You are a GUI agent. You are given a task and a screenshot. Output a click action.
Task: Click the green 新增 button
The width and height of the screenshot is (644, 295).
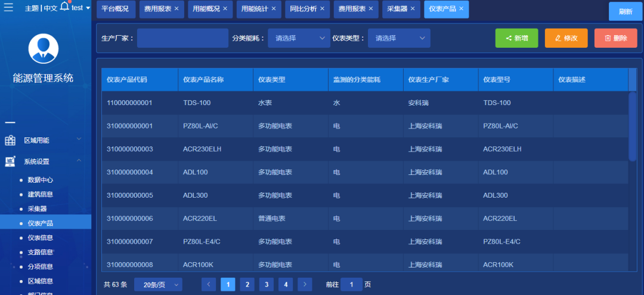pos(516,38)
